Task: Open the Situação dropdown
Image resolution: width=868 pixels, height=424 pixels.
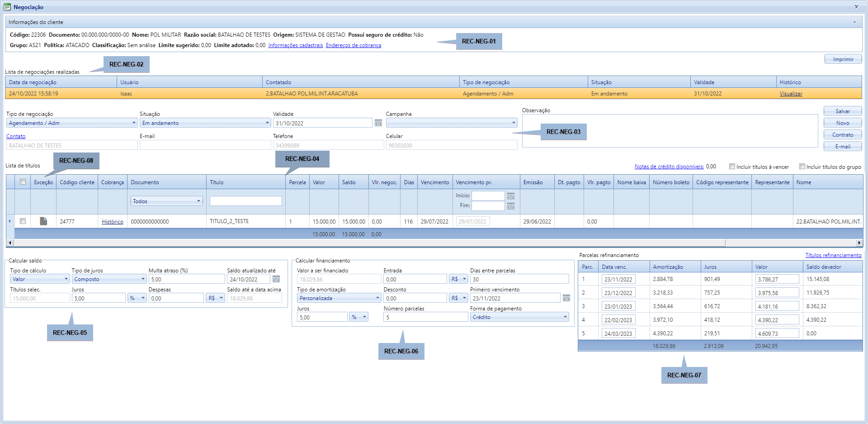Action: click(205, 123)
